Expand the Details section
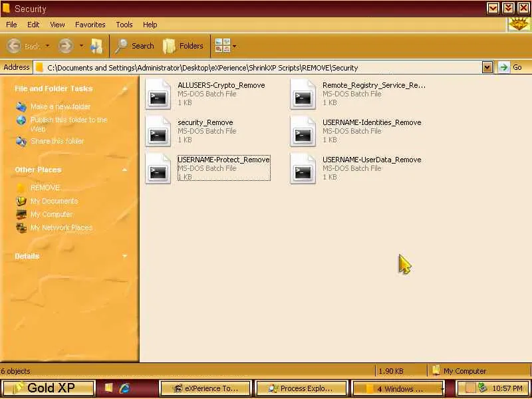Viewport: 532px width, 399px height. click(x=124, y=256)
